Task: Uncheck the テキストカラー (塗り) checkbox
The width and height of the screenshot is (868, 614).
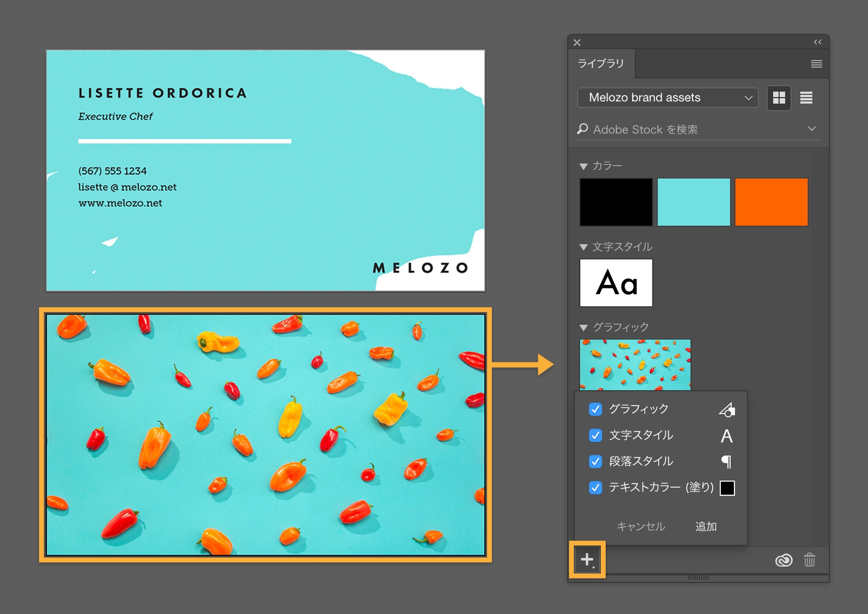Action: point(596,487)
